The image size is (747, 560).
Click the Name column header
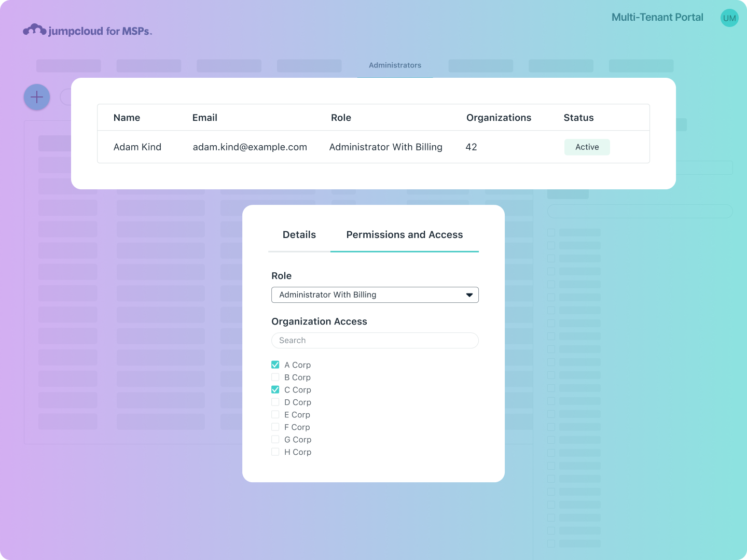(127, 118)
